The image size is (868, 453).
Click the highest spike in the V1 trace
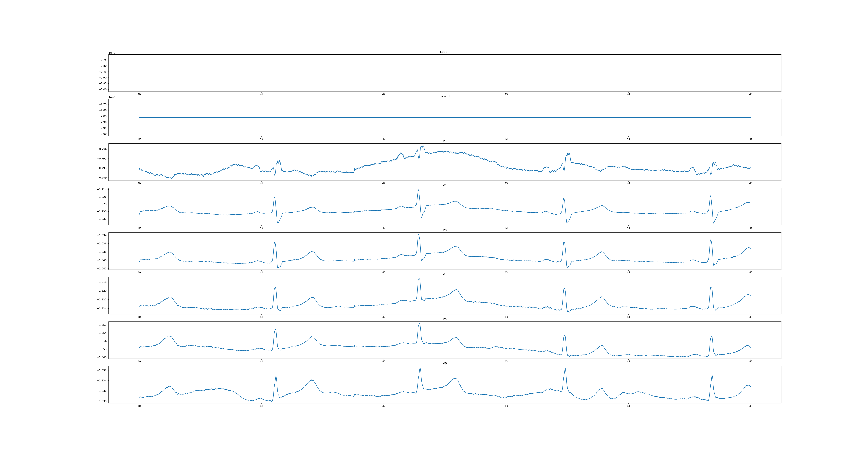[x=423, y=146]
